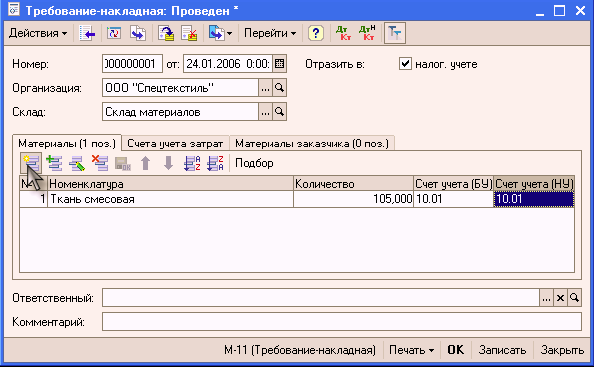
Task: Click the date field 24.01.2006
Action: (228, 64)
